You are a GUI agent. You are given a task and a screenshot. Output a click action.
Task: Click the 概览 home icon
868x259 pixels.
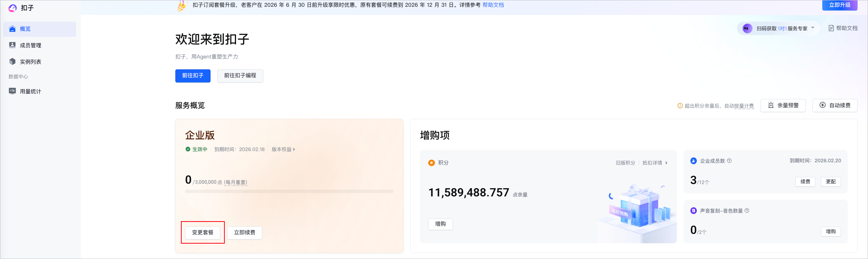12,29
